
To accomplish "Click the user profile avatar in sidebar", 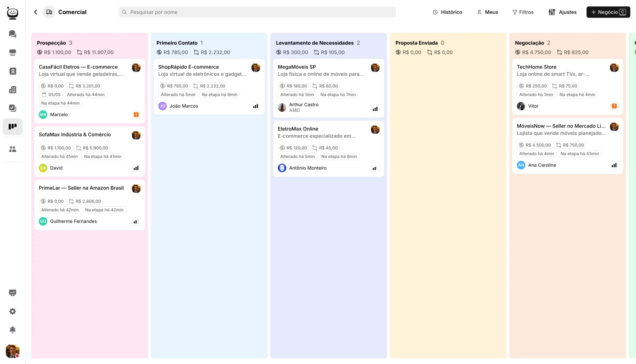I will 13,351.
